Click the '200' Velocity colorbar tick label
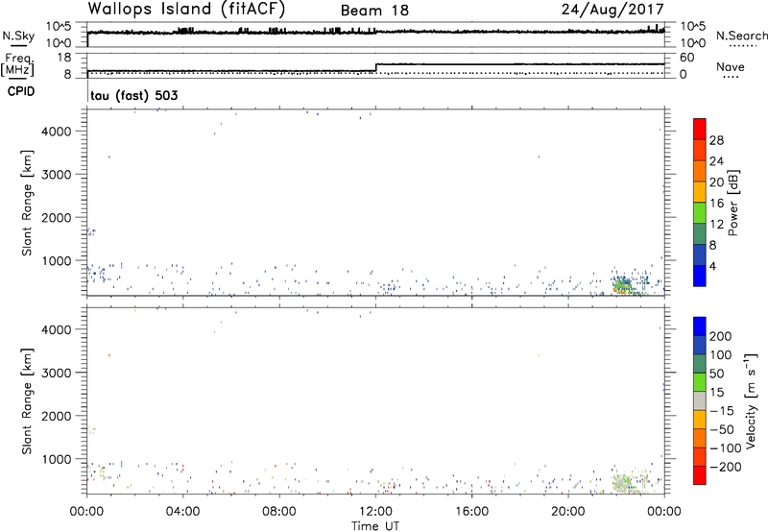This screenshot has height=532, width=768. pyautogui.click(x=721, y=336)
